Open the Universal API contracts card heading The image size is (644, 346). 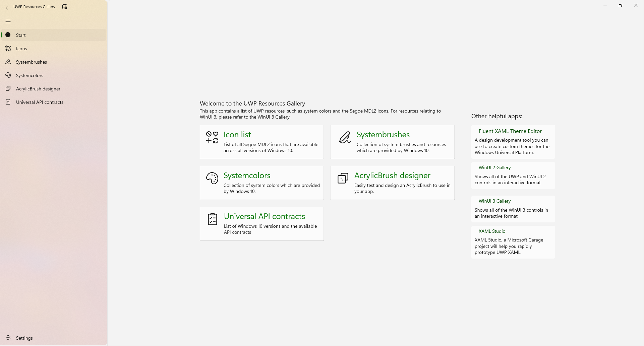point(264,216)
